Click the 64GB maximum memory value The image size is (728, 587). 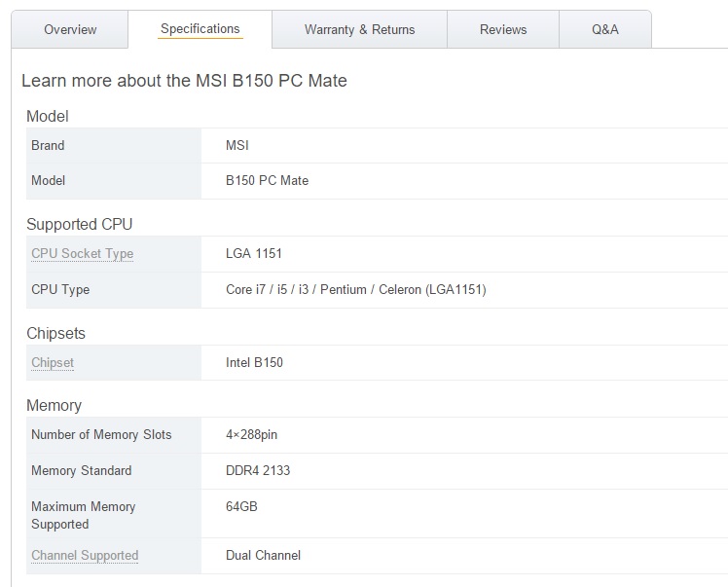click(x=241, y=506)
